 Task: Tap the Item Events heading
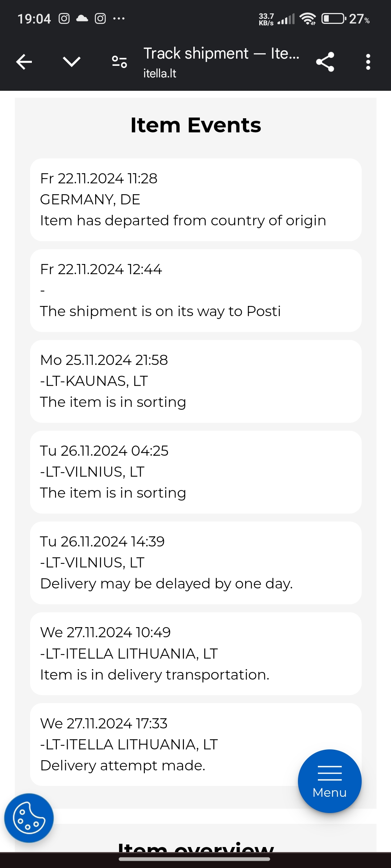(x=195, y=125)
